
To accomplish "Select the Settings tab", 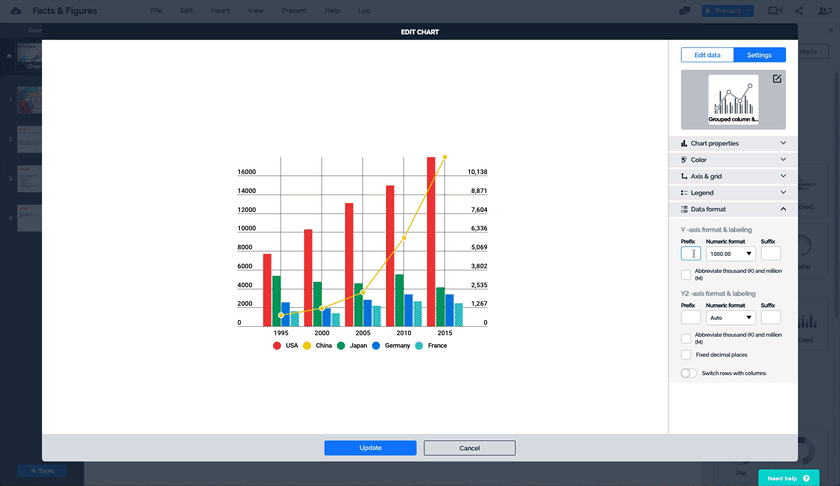I will pyautogui.click(x=759, y=55).
